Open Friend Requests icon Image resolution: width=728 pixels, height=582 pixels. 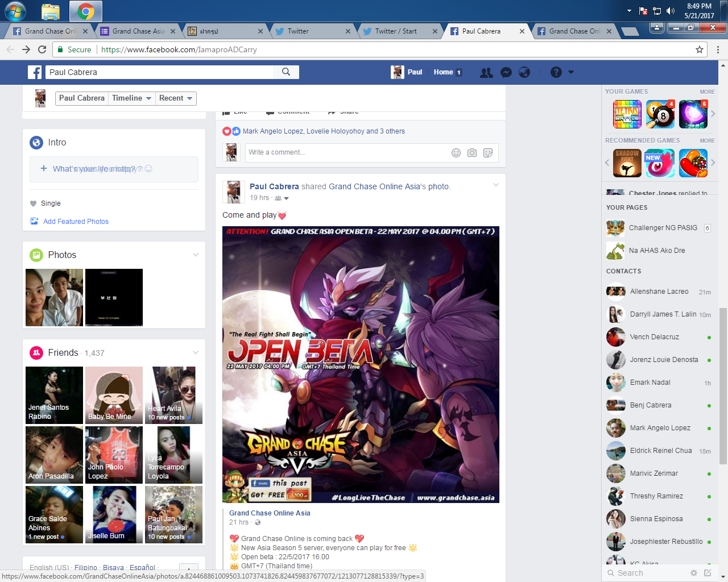[x=486, y=72]
